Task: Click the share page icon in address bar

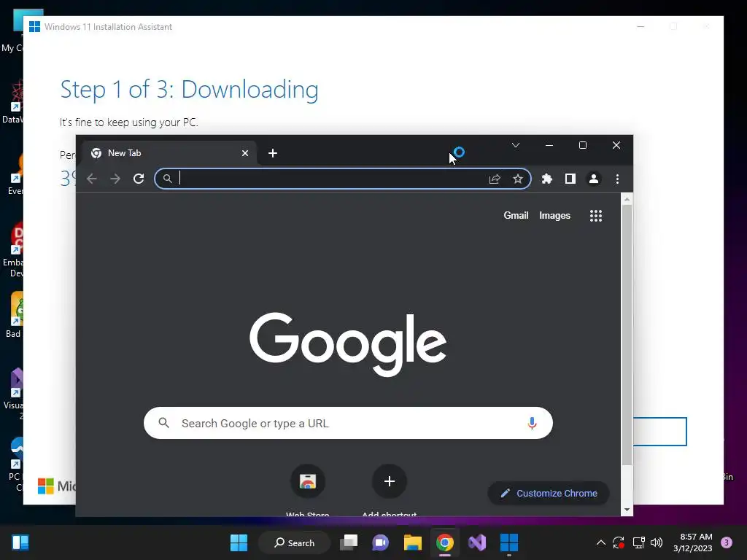Action: 495,179
